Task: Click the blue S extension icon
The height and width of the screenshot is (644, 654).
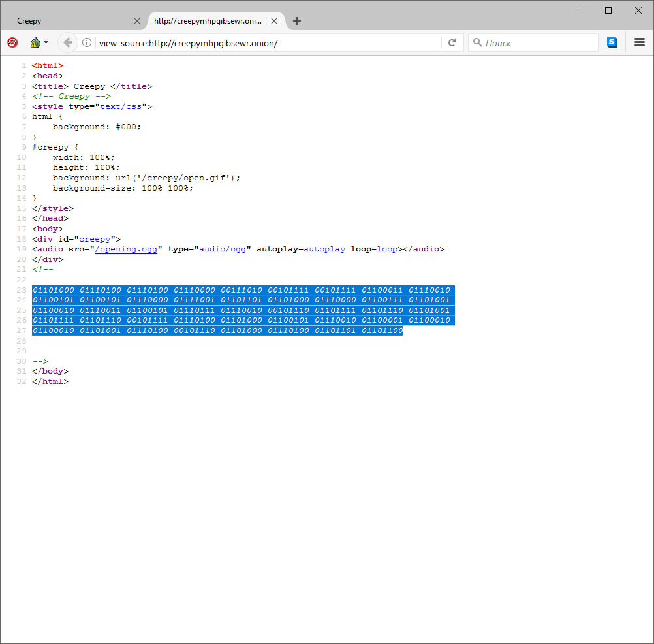Action: click(x=612, y=43)
